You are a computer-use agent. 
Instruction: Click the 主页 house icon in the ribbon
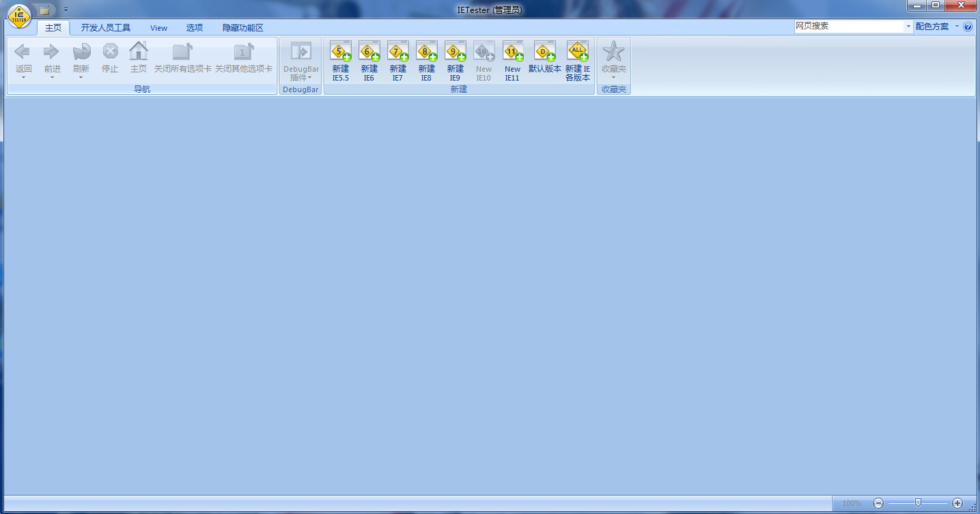pyautogui.click(x=139, y=51)
